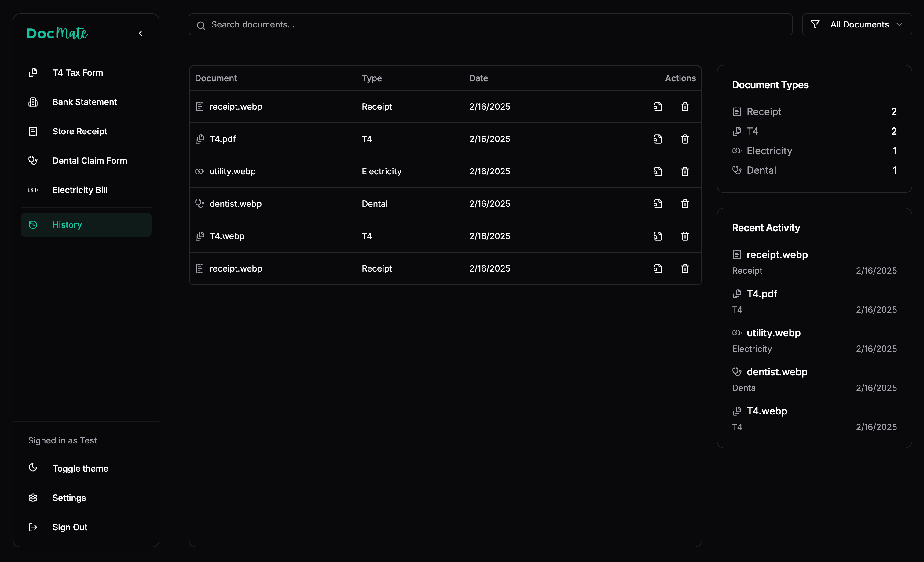Toggle the dark/light theme
This screenshot has height=562, width=924.
coord(80,468)
